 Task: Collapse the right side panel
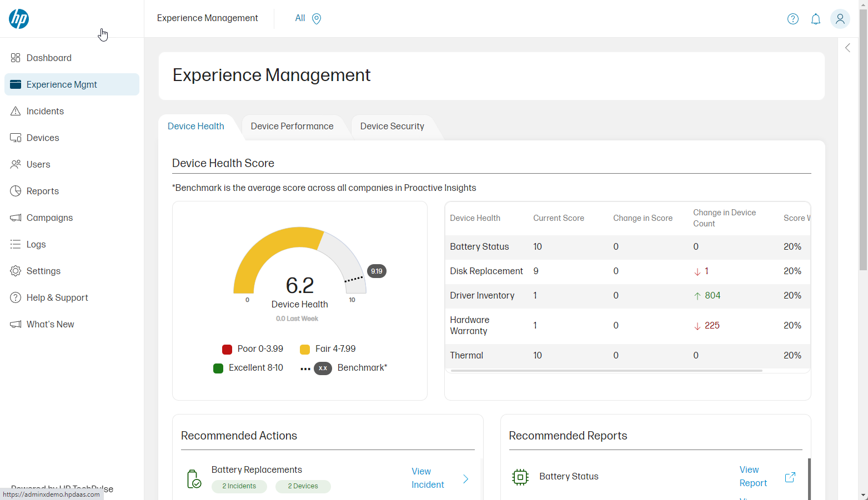[847, 48]
